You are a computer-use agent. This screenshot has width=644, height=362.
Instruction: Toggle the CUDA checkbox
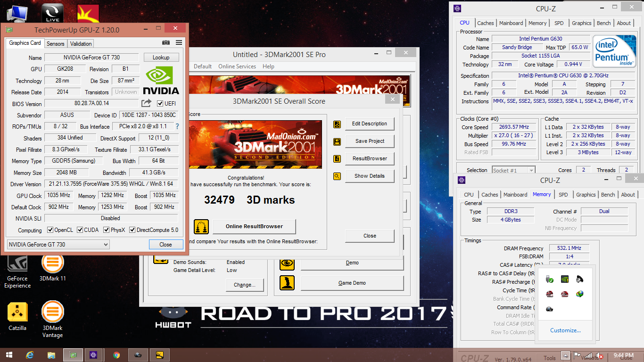pyautogui.click(x=80, y=230)
